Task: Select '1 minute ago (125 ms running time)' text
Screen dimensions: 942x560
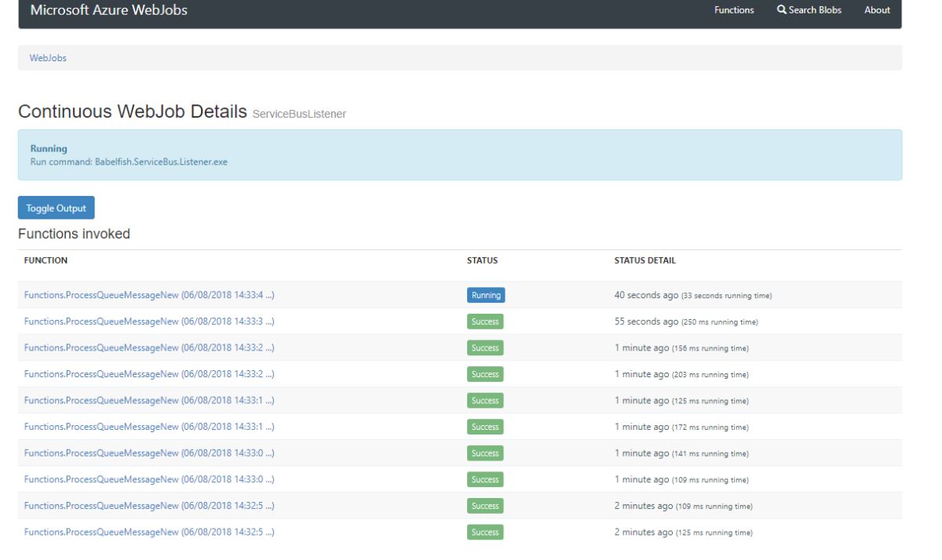Action: (681, 400)
